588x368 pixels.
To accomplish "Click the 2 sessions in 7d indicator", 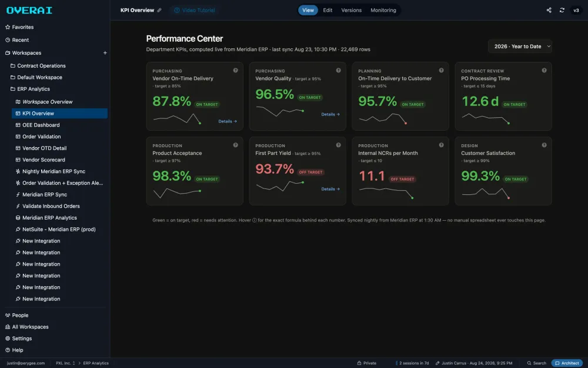I will (413, 363).
